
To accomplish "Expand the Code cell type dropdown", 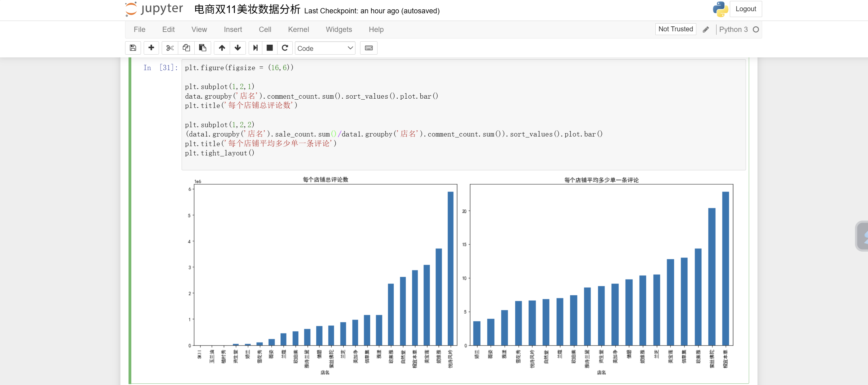I will tap(325, 48).
